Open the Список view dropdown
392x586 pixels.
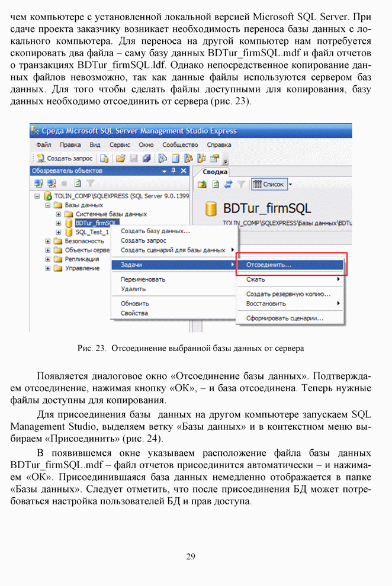[291, 184]
